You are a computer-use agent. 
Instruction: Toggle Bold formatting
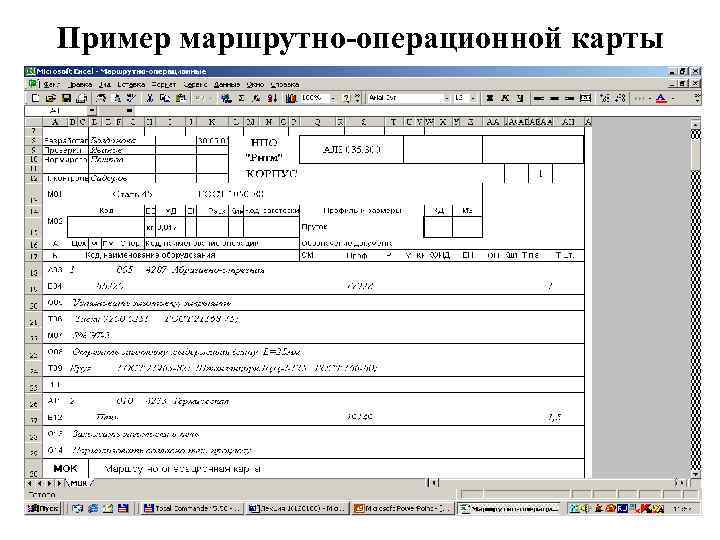tap(490, 98)
